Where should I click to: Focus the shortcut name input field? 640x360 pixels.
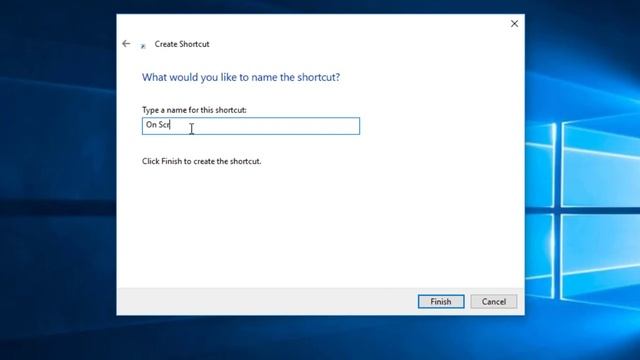pos(251,126)
